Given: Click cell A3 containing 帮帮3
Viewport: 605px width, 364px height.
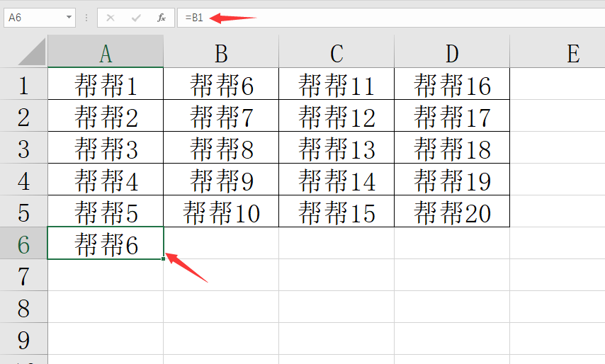Looking at the screenshot, I should click(106, 148).
